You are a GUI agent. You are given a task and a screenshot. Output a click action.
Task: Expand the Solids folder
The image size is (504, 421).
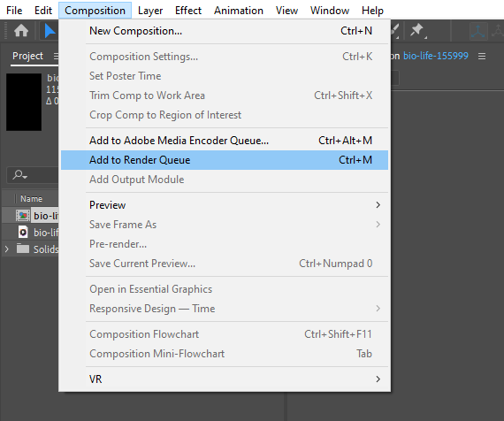click(x=7, y=249)
